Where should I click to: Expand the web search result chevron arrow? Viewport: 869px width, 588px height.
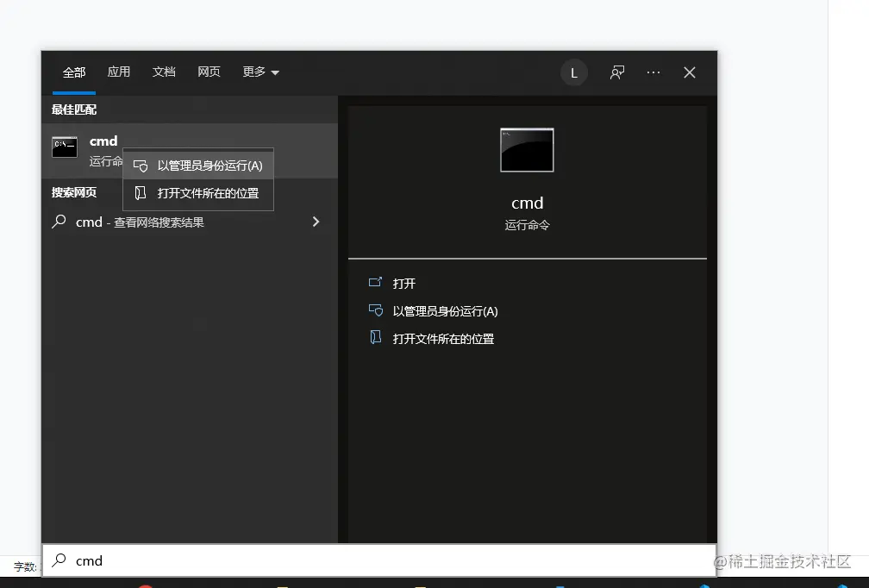point(316,222)
